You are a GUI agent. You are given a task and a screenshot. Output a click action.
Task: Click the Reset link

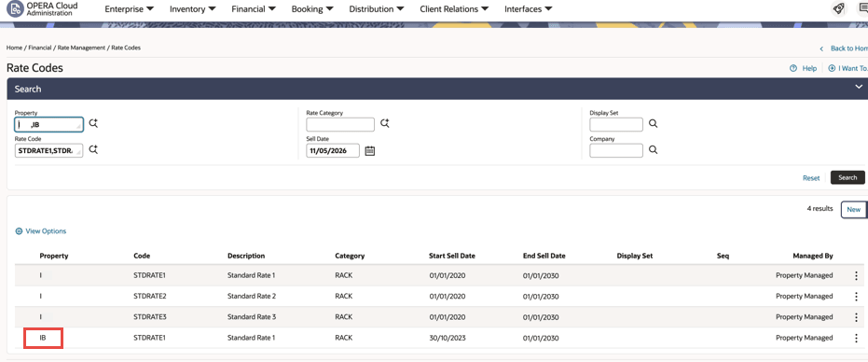click(811, 178)
